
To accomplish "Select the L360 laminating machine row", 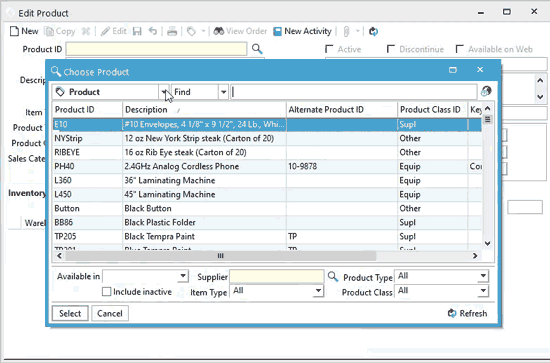I will tap(267, 180).
